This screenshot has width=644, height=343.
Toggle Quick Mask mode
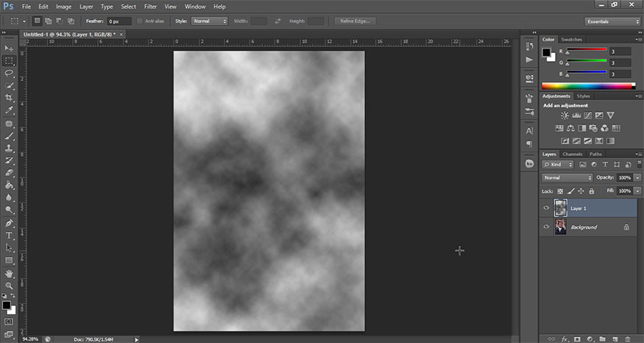pos(9,322)
